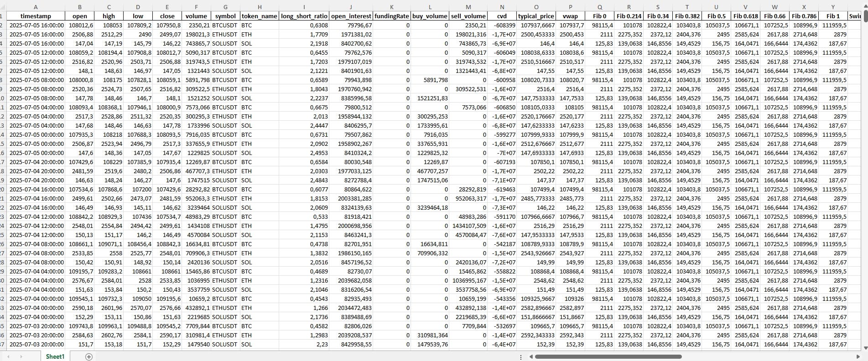Select the "Fib 0.786" header cell

pos(804,16)
